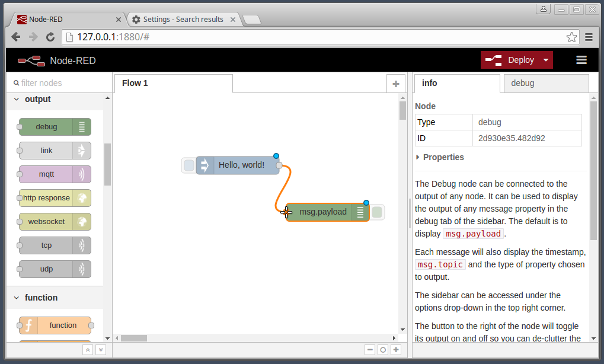The width and height of the screenshot is (604, 364).
Task: Pick the mqtt output node
Action: [55, 174]
